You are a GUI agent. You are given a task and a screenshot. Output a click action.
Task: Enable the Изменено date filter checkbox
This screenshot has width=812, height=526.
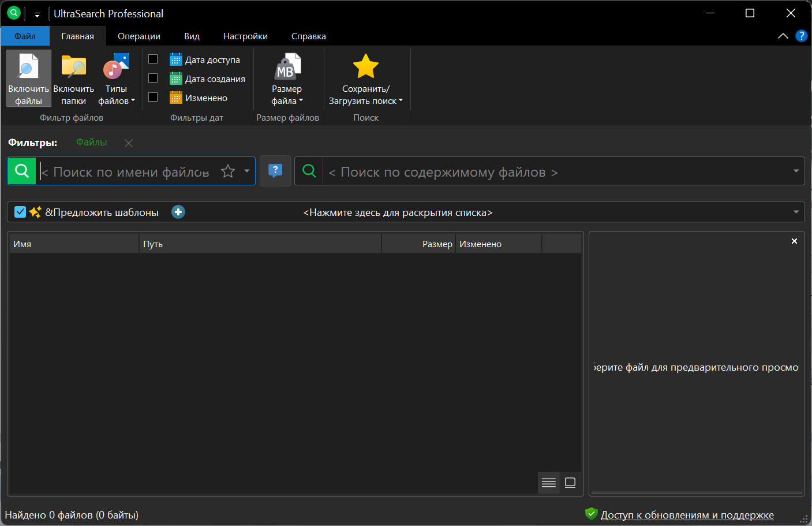click(153, 97)
